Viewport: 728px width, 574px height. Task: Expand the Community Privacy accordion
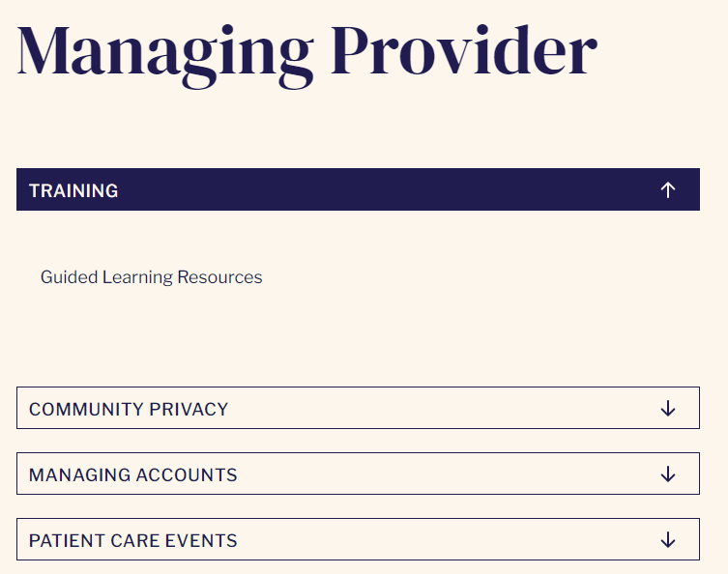pyautogui.click(x=358, y=408)
